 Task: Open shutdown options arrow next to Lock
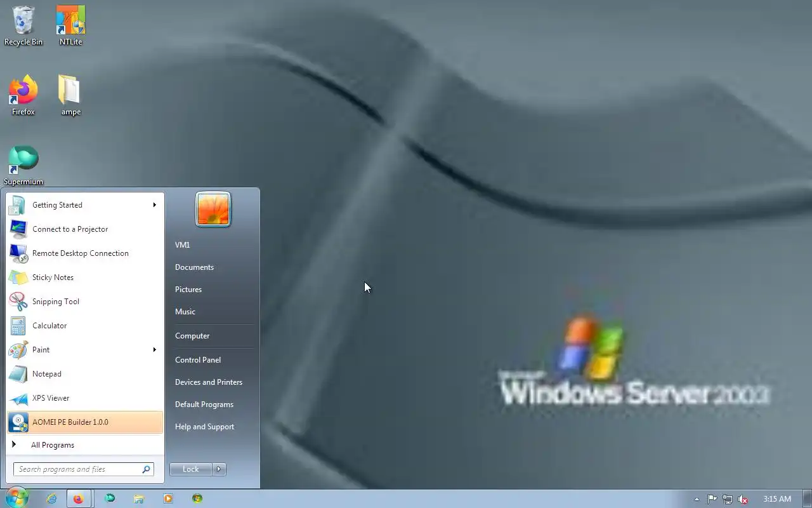click(219, 469)
